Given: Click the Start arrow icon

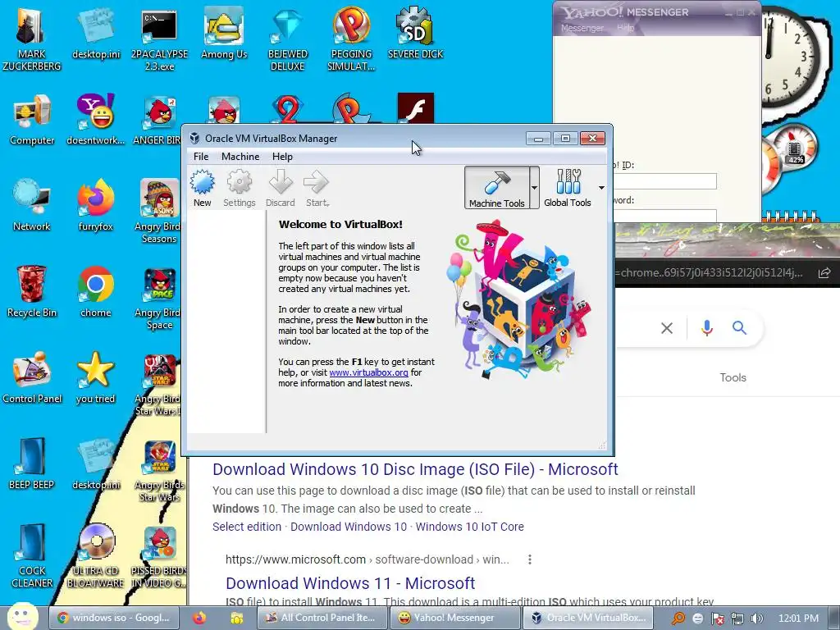Looking at the screenshot, I should (317, 188).
